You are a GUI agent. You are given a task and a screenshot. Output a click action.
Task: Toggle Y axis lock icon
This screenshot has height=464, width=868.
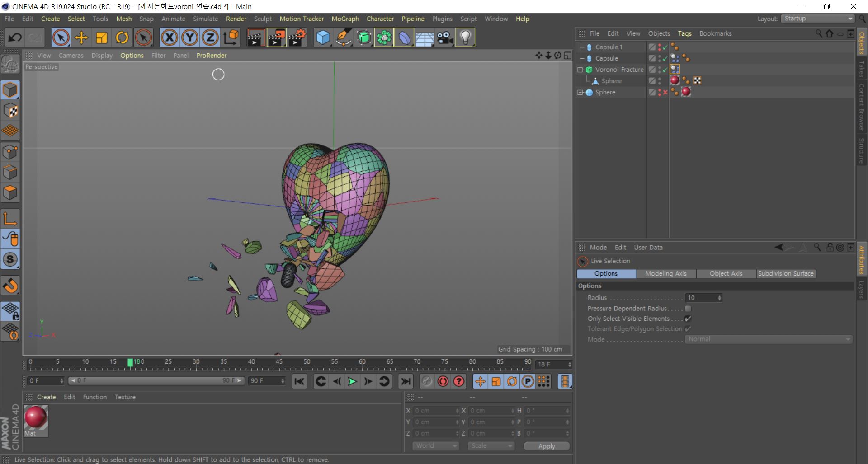point(189,37)
